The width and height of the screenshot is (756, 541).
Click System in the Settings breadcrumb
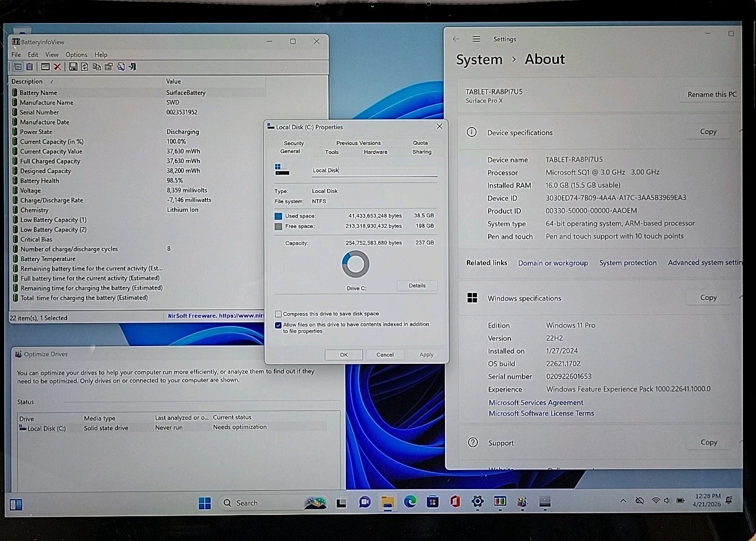[479, 60]
